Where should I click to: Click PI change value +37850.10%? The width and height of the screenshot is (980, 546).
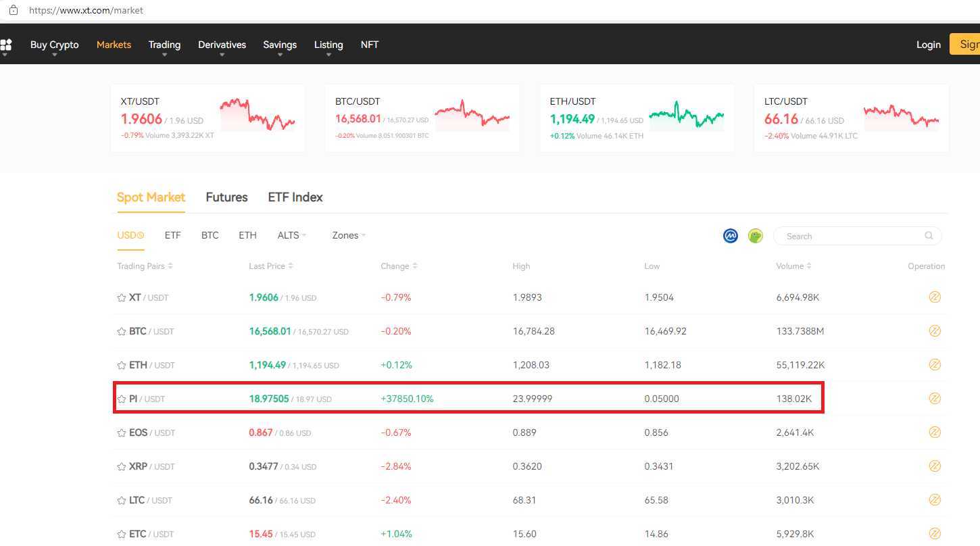pos(407,399)
